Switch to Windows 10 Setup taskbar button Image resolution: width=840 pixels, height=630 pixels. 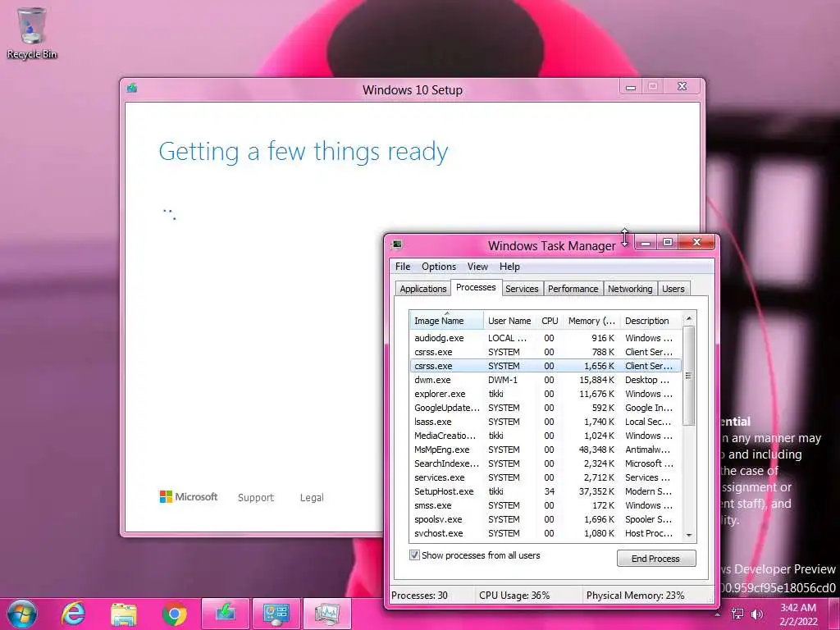click(226, 614)
